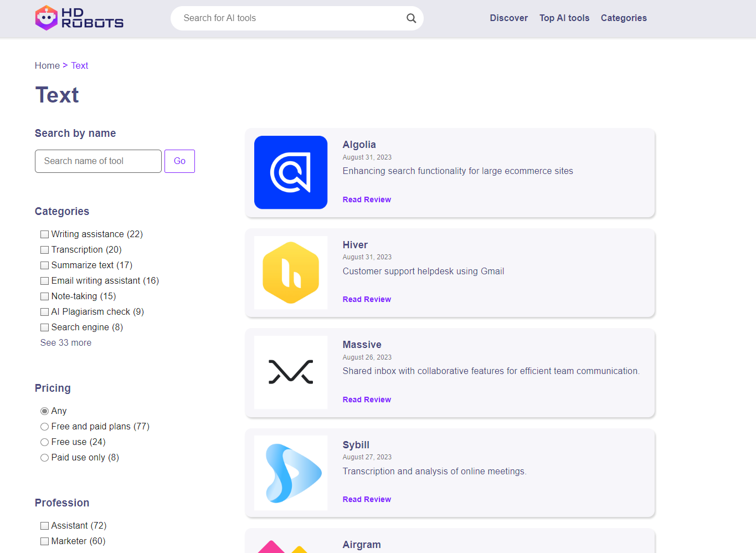Open the Algolia logo thumbnail
The width and height of the screenshot is (756, 553).
[x=291, y=172]
